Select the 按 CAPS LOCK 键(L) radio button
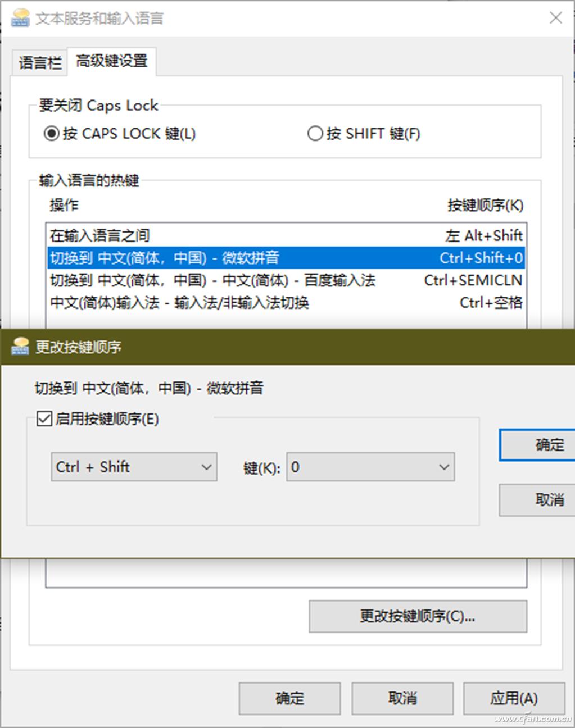 tap(51, 134)
